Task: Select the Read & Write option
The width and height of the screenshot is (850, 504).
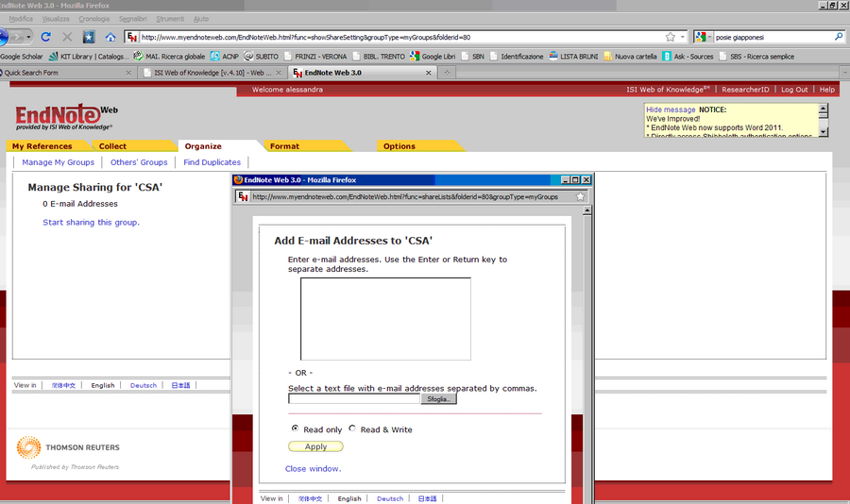Action: tap(352, 428)
